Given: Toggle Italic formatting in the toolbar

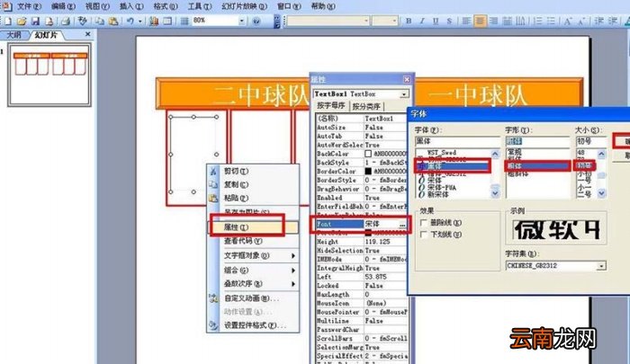Looking at the screenshot, I should 422,21.
